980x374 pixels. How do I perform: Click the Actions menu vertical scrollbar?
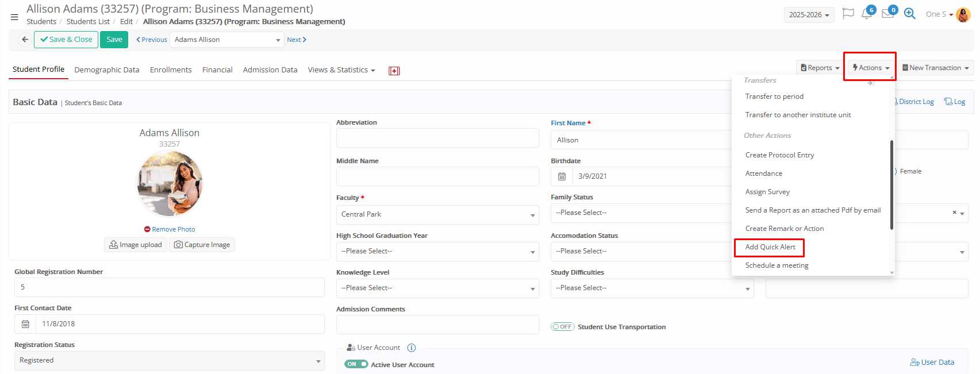click(x=891, y=184)
